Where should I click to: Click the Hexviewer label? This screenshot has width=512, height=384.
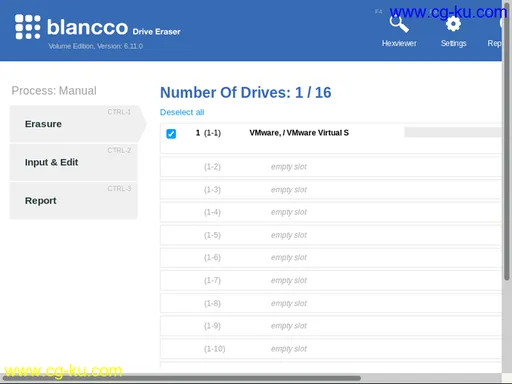[x=399, y=43]
